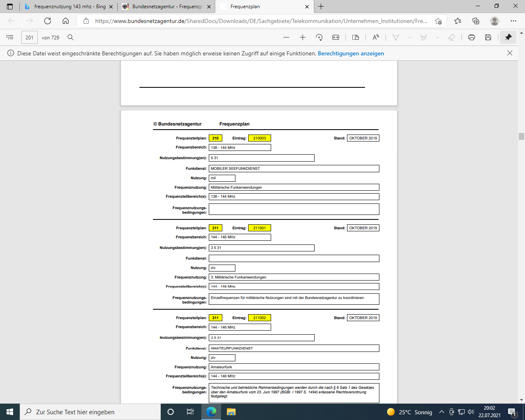Open a new browser tab

[x=321, y=7]
